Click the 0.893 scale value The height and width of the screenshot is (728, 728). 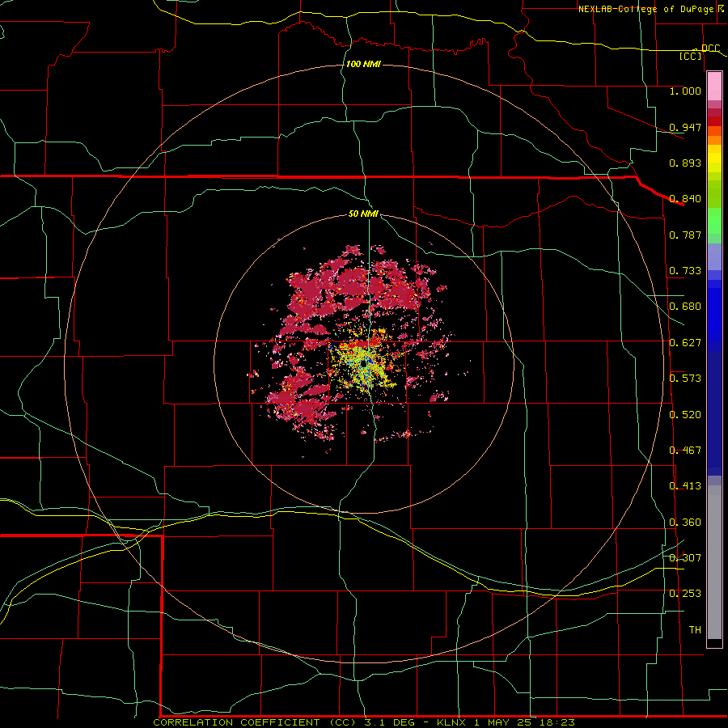(685, 163)
